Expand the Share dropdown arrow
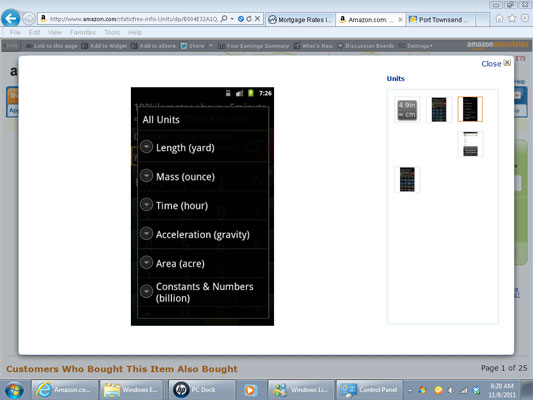The image size is (533, 400). [211, 46]
